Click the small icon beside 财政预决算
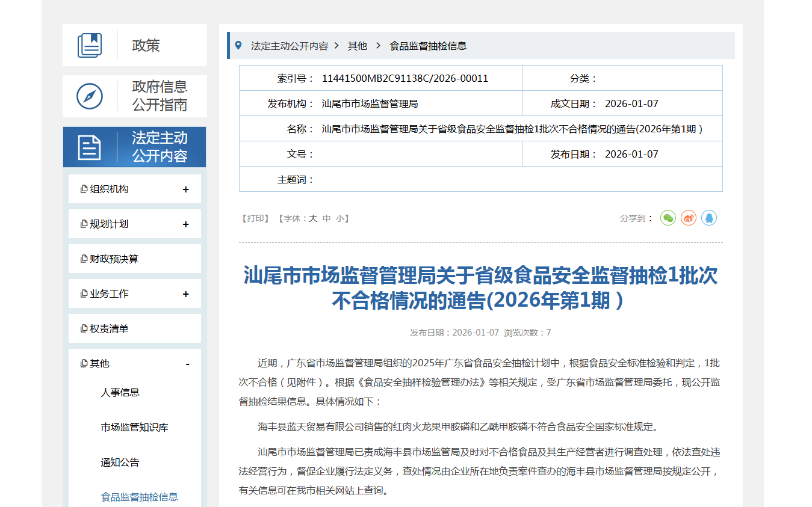 (84, 259)
